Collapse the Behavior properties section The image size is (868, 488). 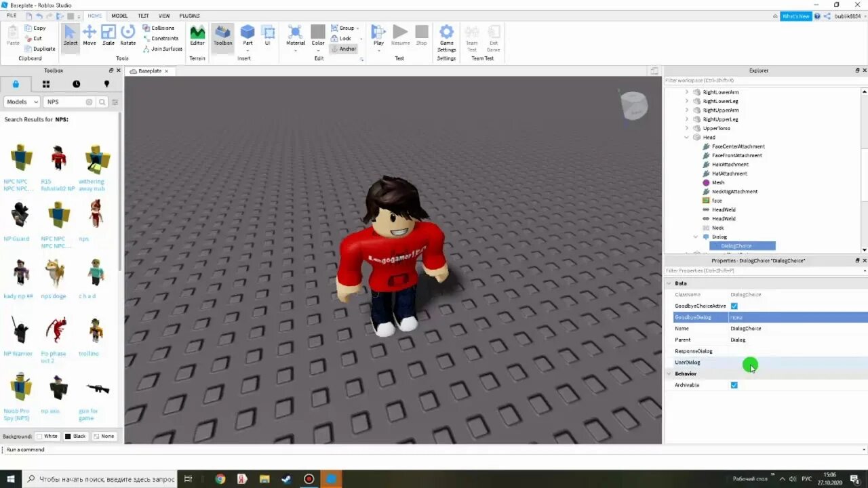(x=669, y=373)
